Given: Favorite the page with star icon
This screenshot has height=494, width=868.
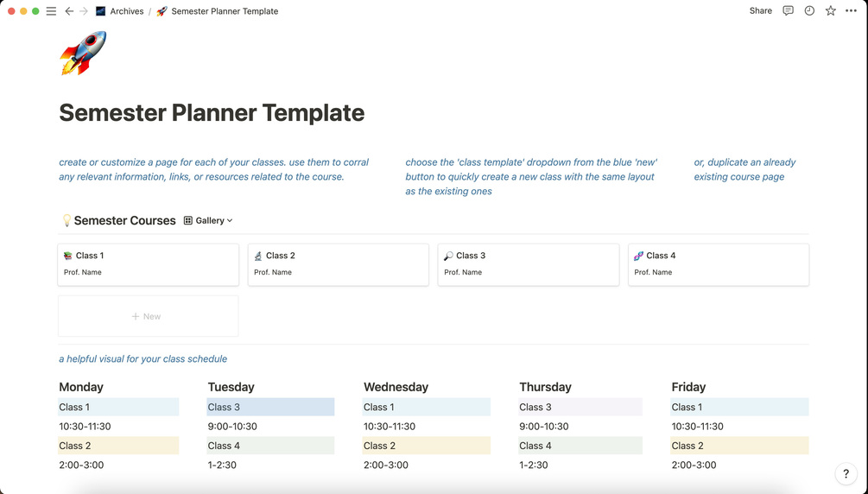Looking at the screenshot, I should pyautogui.click(x=830, y=10).
